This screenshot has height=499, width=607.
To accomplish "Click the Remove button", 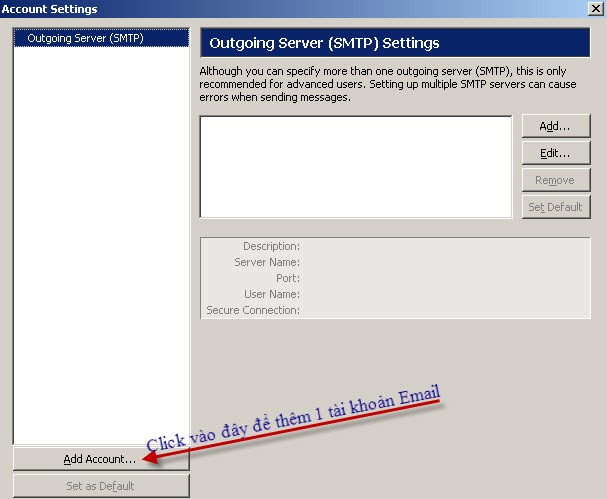I will 556,180.
